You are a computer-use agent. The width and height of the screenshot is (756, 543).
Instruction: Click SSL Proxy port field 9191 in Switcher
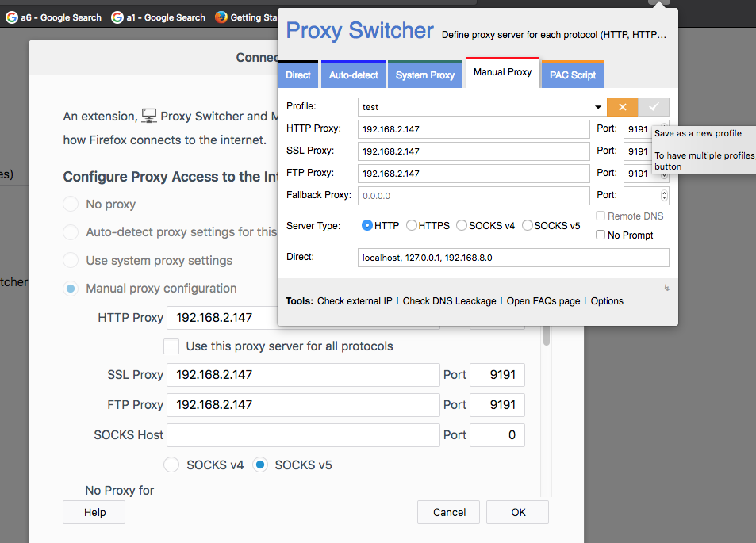click(637, 151)
